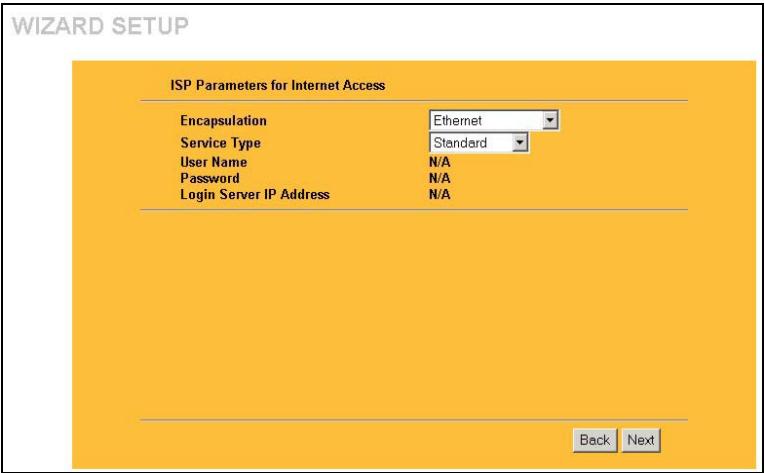The height and width of the screenshot is (473, 765).
Task: Click the Login Server IP Address label
Action: tap(255, 194)
